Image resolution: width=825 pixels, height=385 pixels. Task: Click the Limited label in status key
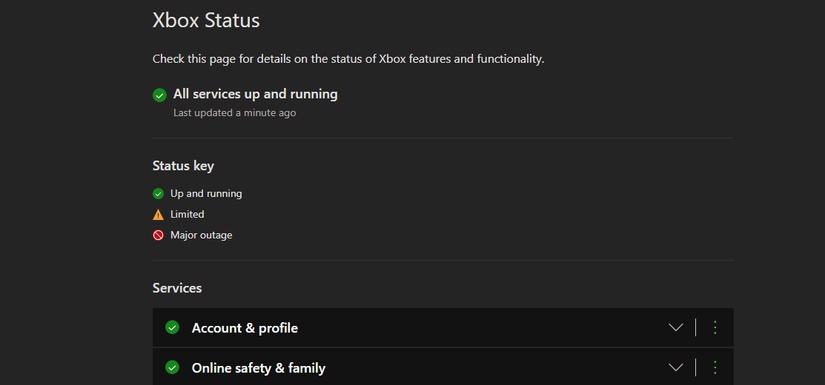pyautogui.click(x=187, y=215)
